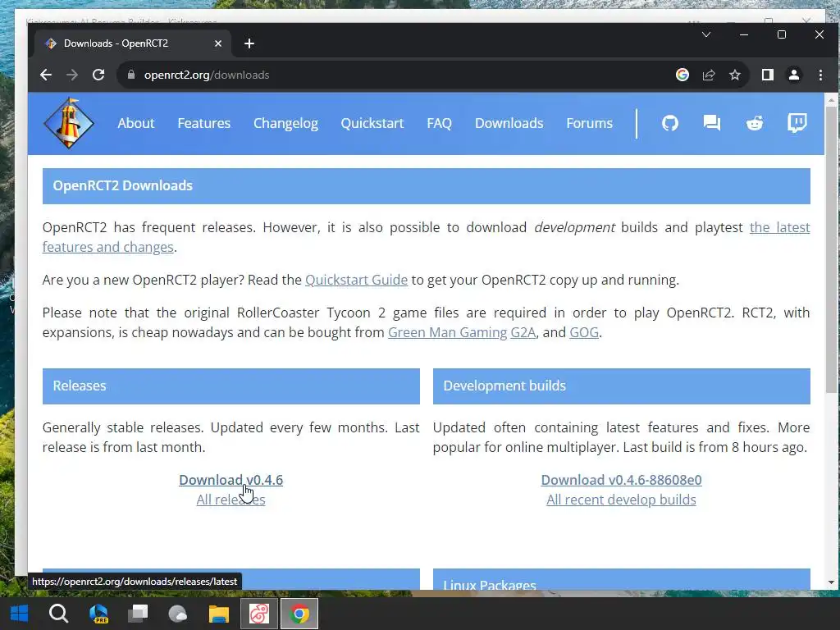The height and width of the screenshot is (630, 840).
Task: Follow the 'the latest features and changes' link
Action: point(109,247)
